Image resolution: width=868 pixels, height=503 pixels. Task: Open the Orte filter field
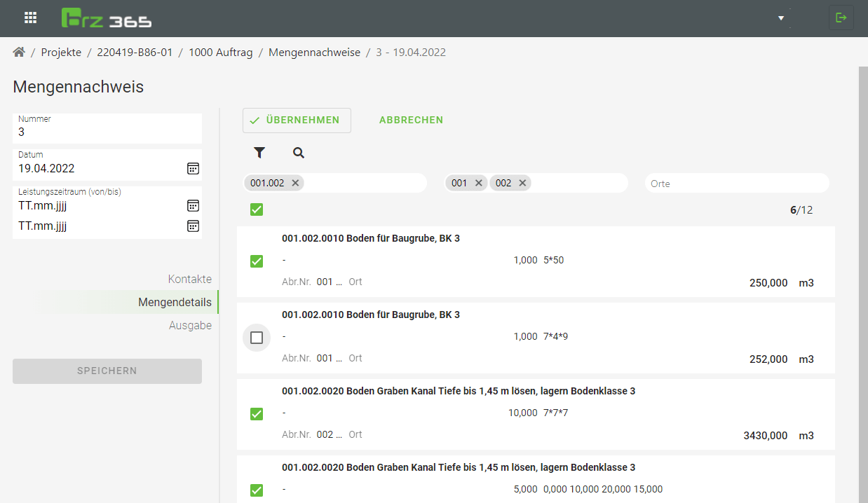coord(736,184)
